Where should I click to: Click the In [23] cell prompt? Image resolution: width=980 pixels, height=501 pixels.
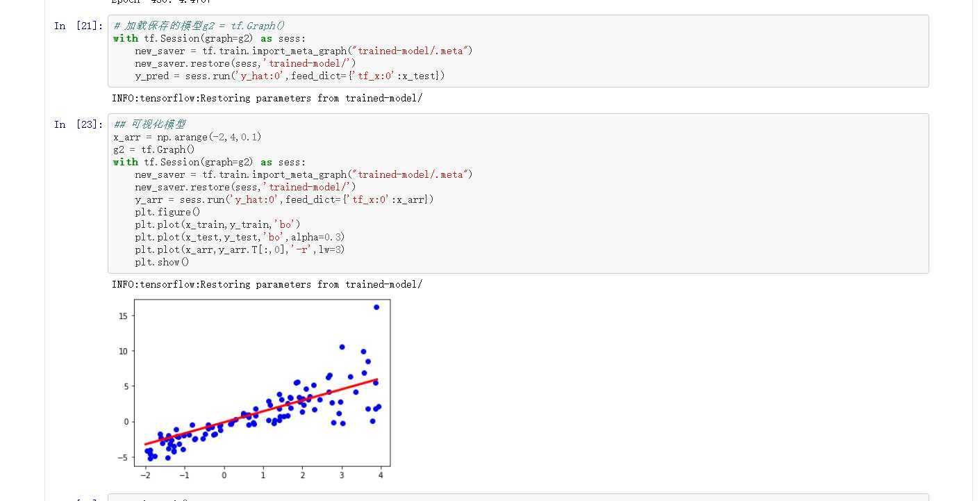[x=78, y=125]
